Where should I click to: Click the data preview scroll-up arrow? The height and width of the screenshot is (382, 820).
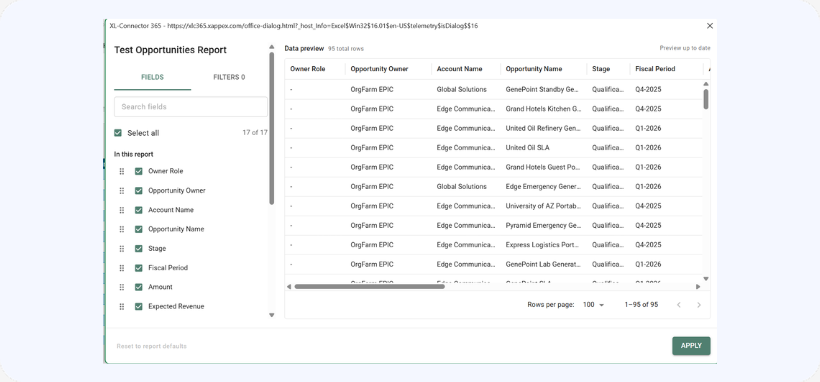tap(705, 84)
